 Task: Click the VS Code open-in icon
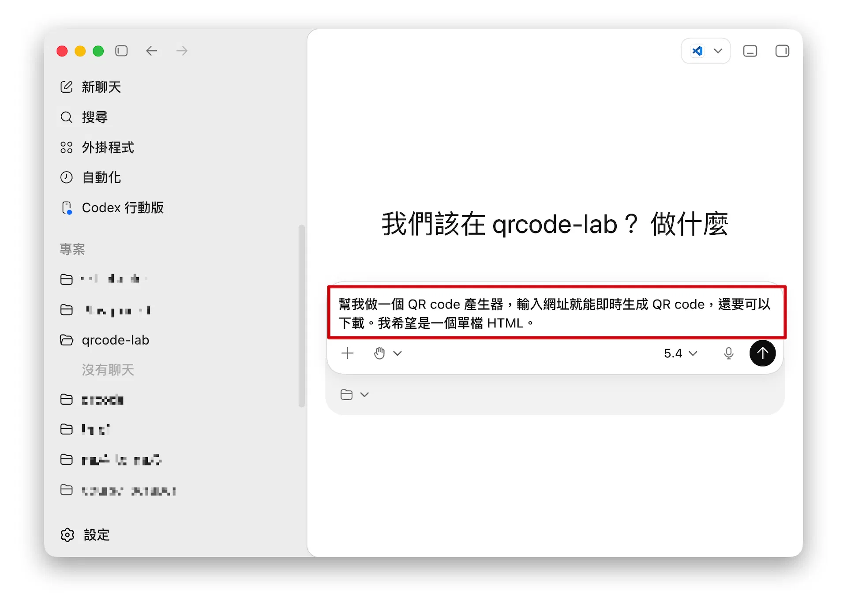pos(697,51)
